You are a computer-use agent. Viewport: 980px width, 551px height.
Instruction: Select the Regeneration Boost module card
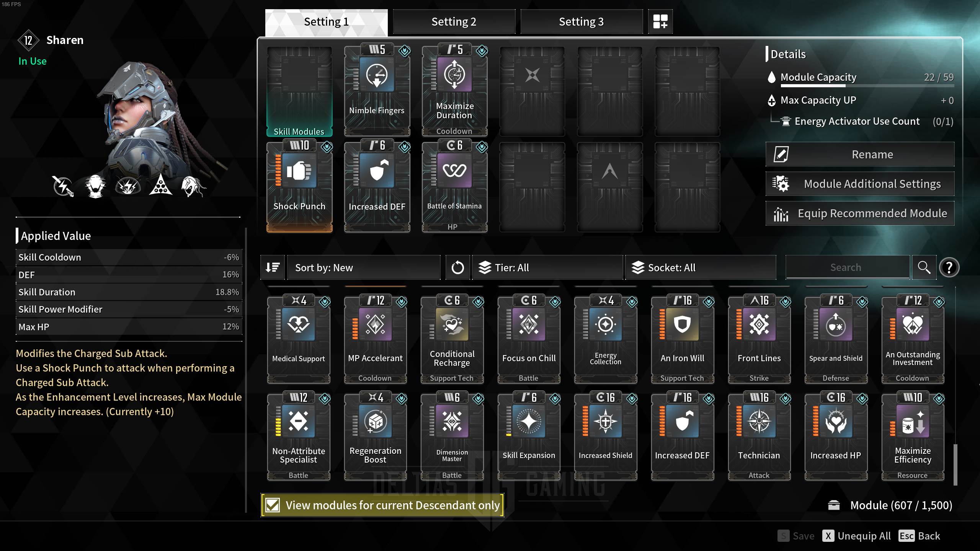coord(376,436)
